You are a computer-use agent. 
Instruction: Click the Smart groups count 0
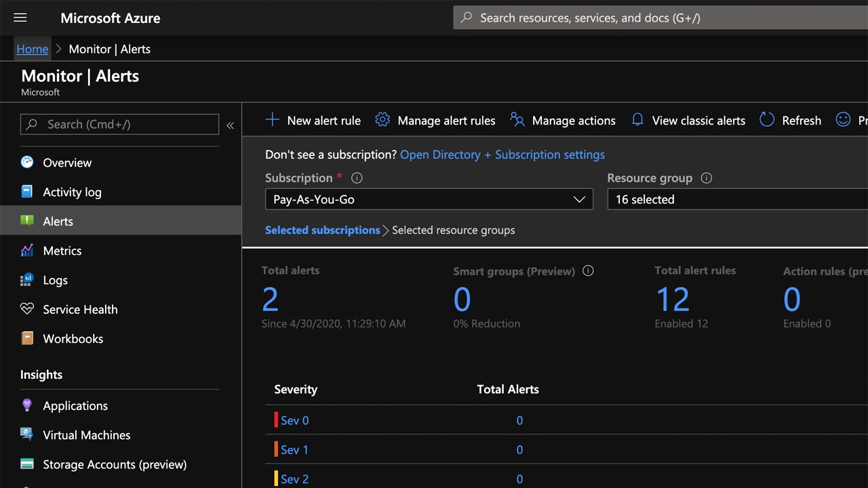pyautogui.click(x=462, y=299)
